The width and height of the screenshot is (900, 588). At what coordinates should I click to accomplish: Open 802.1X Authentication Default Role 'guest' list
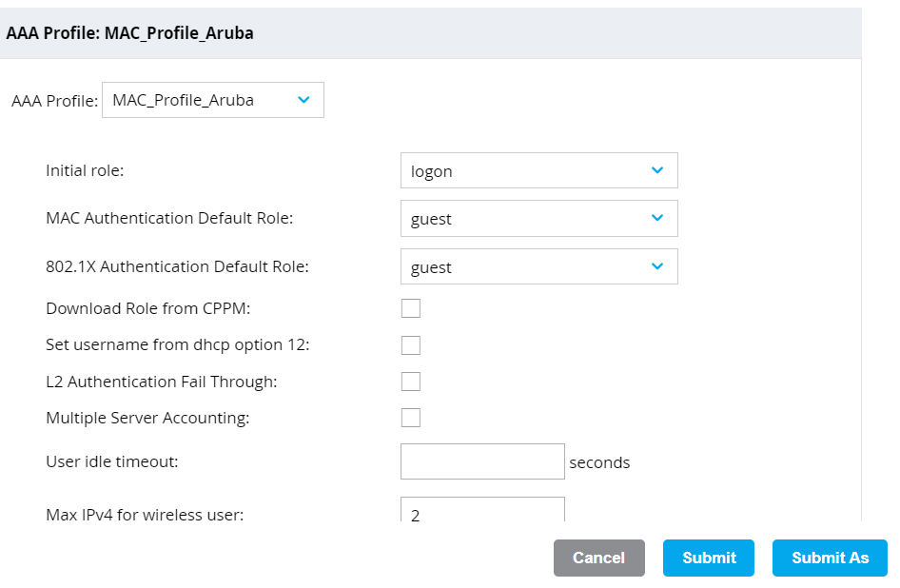pos(539,266)
